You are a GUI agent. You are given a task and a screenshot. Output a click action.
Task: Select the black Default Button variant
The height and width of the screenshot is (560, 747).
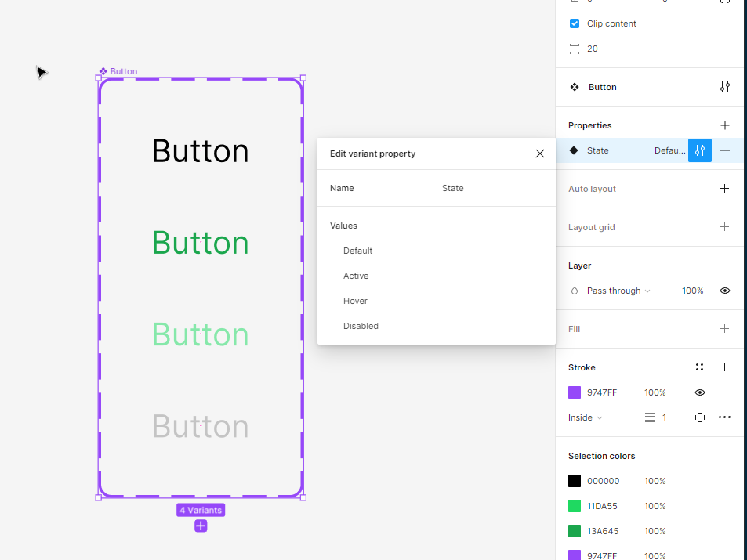(200, 151)
